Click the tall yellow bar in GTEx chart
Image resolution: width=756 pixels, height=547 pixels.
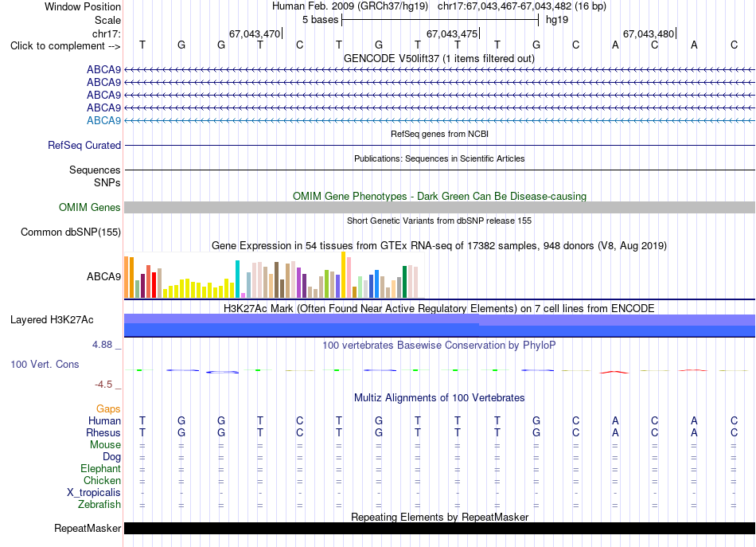(x=343, y=275)
